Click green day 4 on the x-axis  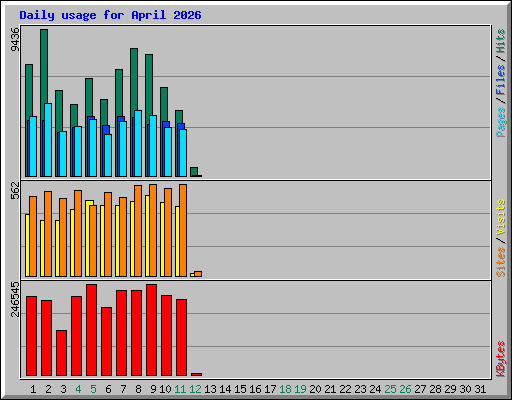pos(78,389)
